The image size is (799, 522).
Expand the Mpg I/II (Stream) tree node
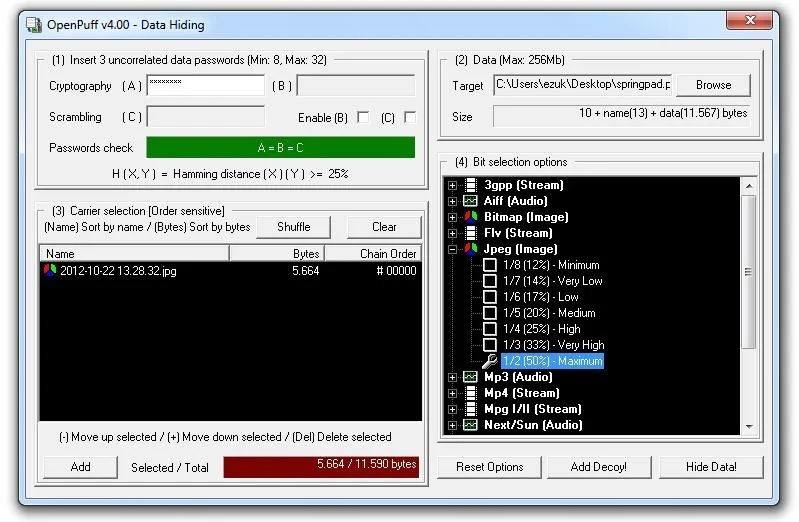(x=452, y=409)
